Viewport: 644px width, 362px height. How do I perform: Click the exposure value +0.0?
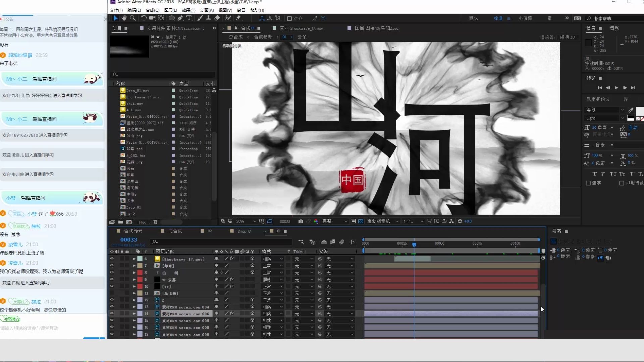click(468, 221)
